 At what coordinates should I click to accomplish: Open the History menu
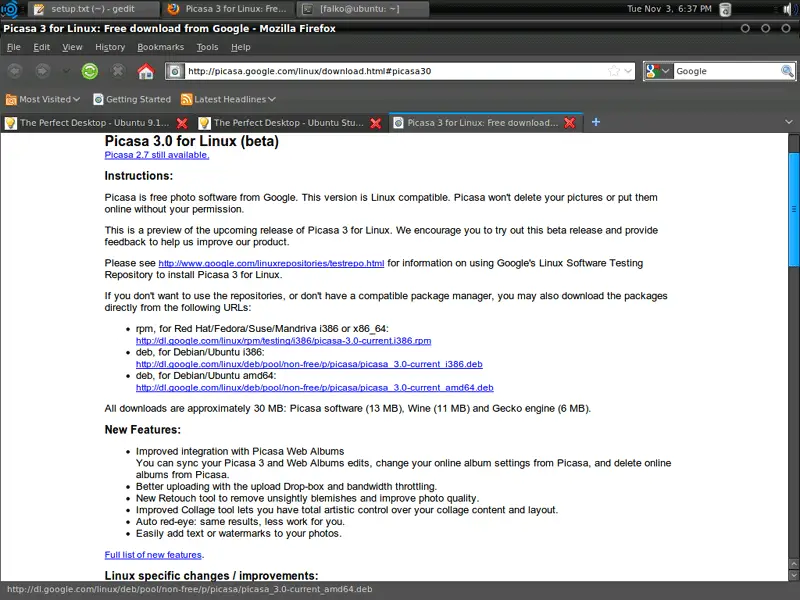[110, 47]
